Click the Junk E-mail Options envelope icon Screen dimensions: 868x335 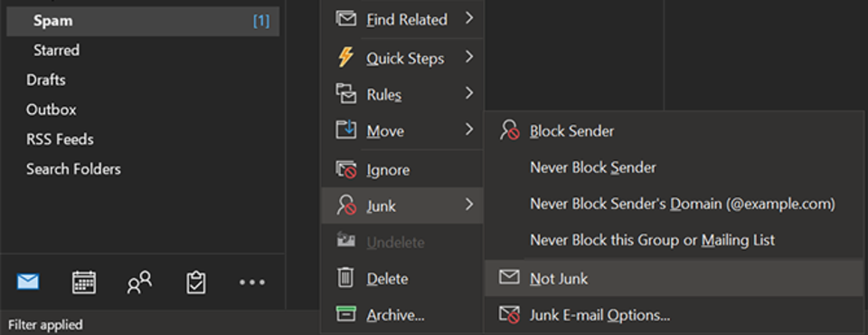tap(509, 314)
